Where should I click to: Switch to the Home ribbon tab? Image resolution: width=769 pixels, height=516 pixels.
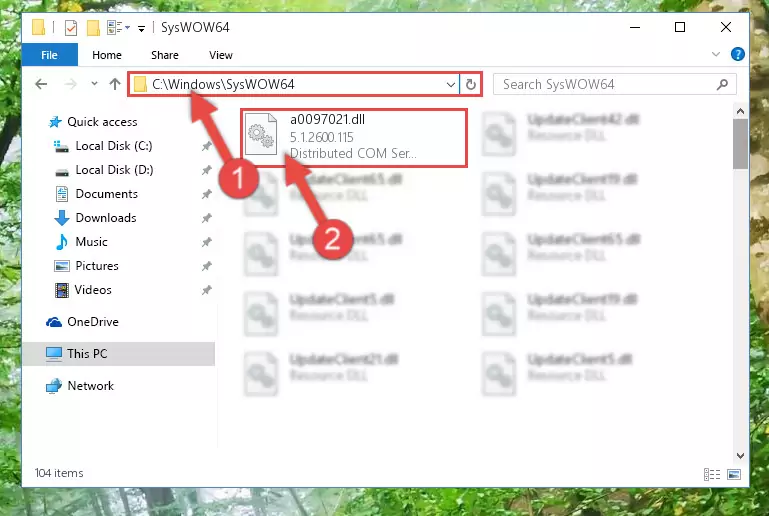(106, 55)
